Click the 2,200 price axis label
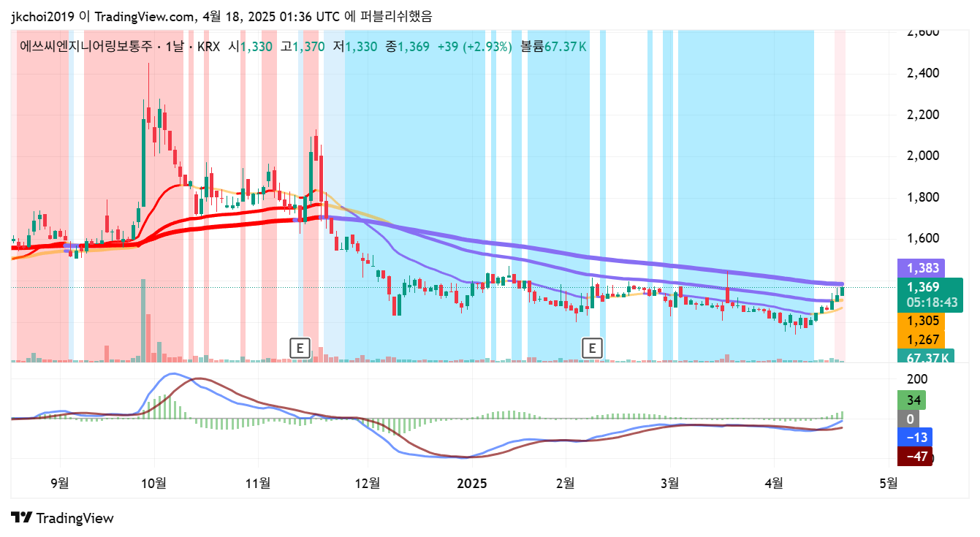 point(922,115)
